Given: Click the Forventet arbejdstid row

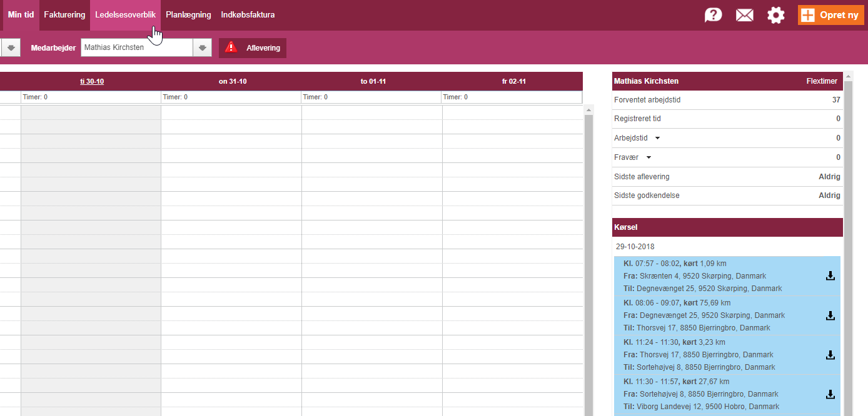Looking at the screenshot, I should [727, 100].
